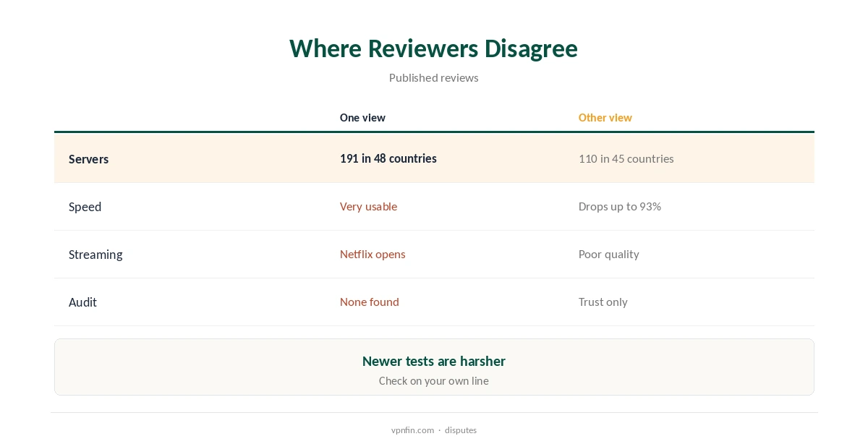Select the 'Trust only' cell
This screenshot has width=868, height=444.
[x=603, y=302]
